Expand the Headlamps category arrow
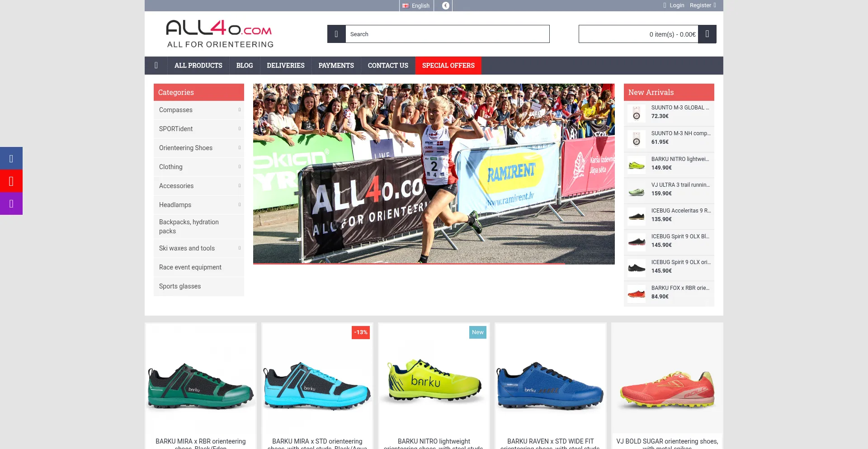 [x=240, y=205]
